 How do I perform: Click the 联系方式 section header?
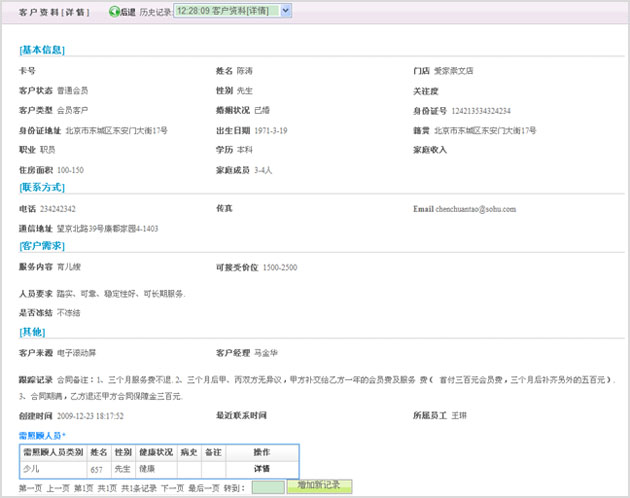[x=42, y=188]
